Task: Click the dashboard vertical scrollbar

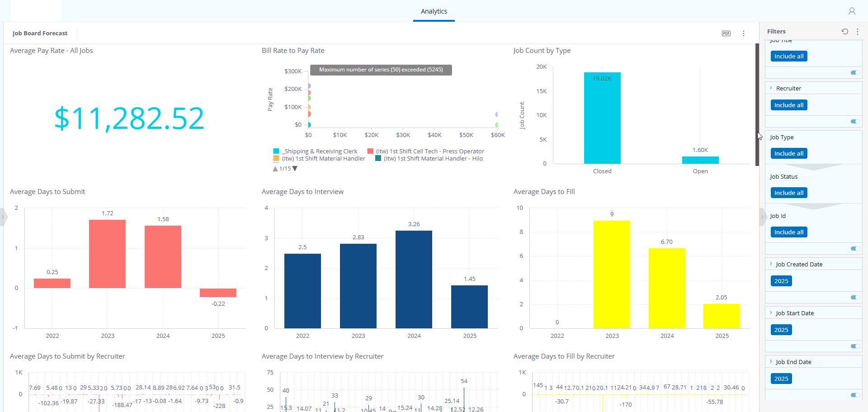Action: click(x=757, y=105)
